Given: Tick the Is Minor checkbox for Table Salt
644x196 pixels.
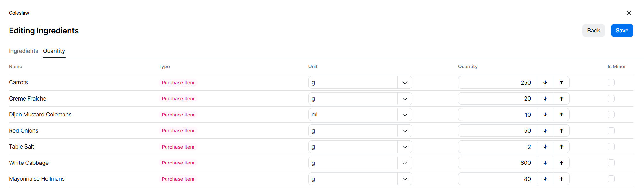Looking at the screenshot, I should pyautogui.click(x=611, y=147).
